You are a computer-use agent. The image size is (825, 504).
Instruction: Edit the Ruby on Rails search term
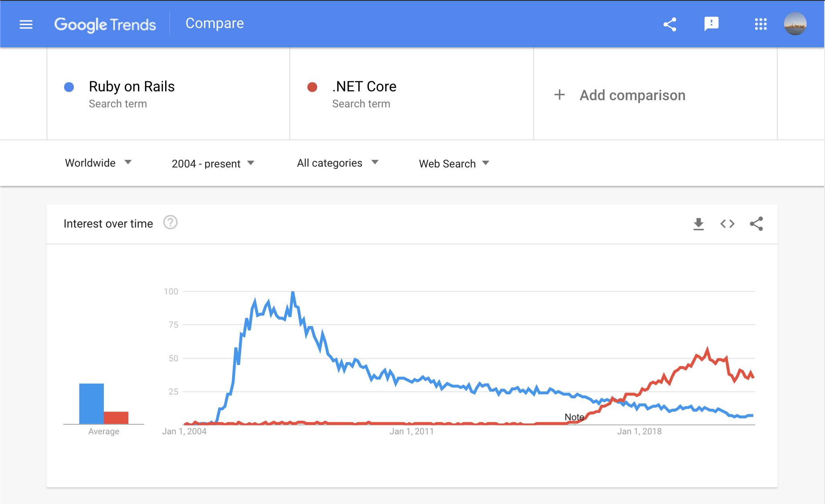click(x=131, y=86)
